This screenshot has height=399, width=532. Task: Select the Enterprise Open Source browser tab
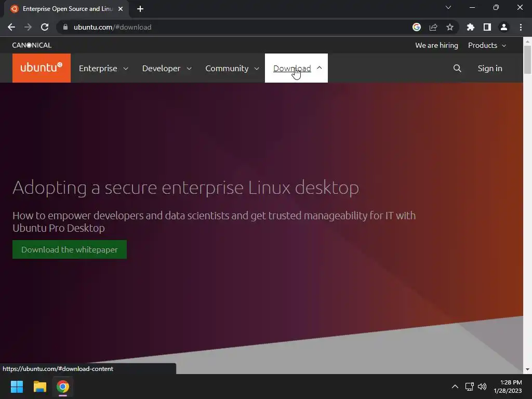click(66, 9)
